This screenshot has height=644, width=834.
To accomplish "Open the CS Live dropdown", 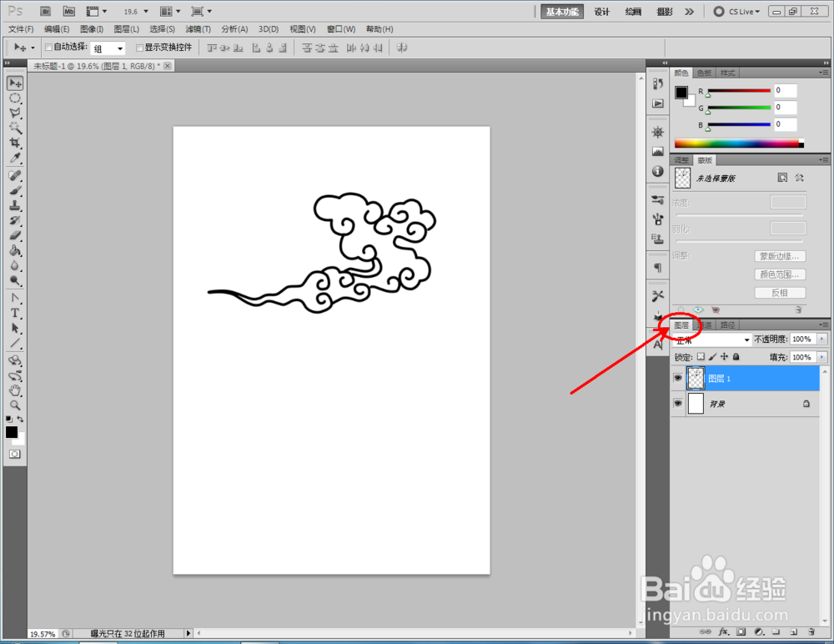I will pos(736,11).
